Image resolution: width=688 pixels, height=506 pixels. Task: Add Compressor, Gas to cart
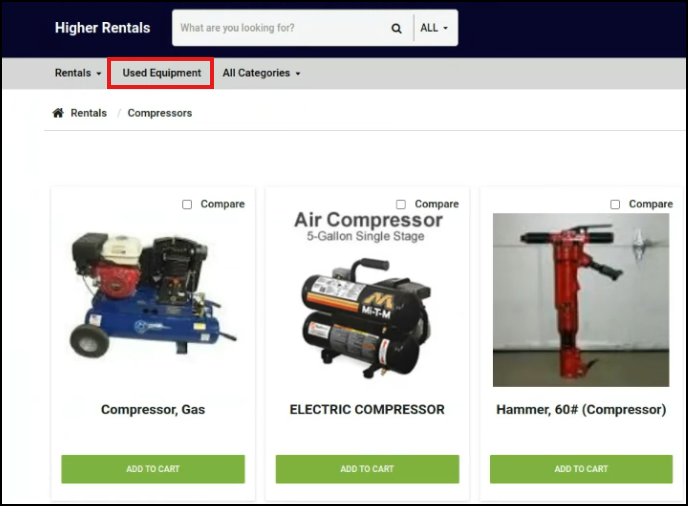(153, 469)
